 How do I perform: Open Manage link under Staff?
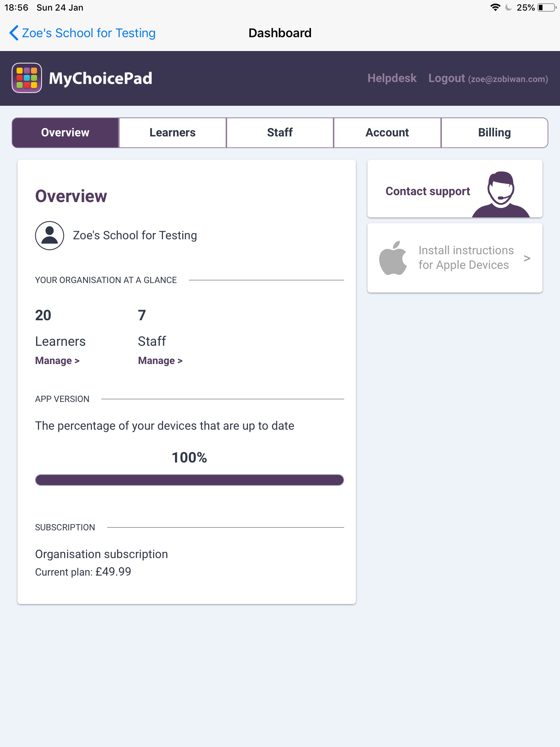pos(160,361)
